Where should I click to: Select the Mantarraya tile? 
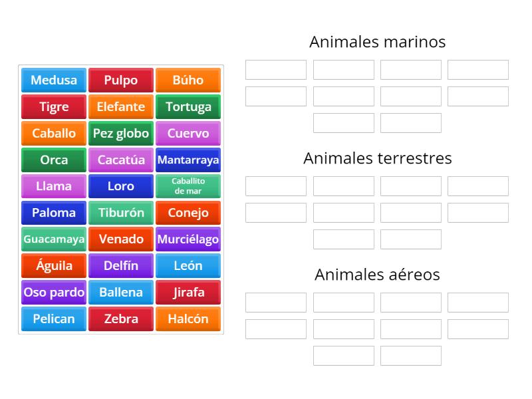click(188, 160)
